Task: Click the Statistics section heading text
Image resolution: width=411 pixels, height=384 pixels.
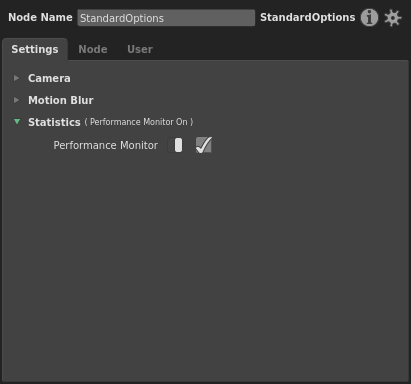Action: [x=54, y=122]
